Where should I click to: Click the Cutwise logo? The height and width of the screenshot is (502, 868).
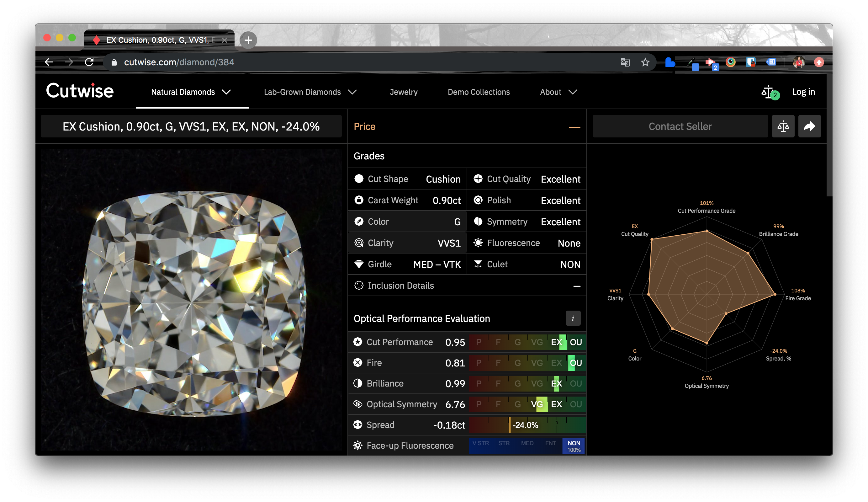[x=80, y=91]
